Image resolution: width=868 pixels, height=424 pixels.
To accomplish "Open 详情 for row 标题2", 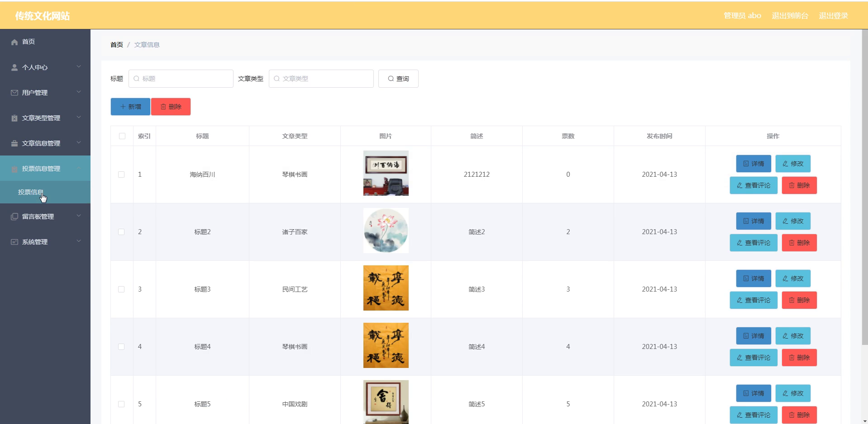I will coord(754,221).
